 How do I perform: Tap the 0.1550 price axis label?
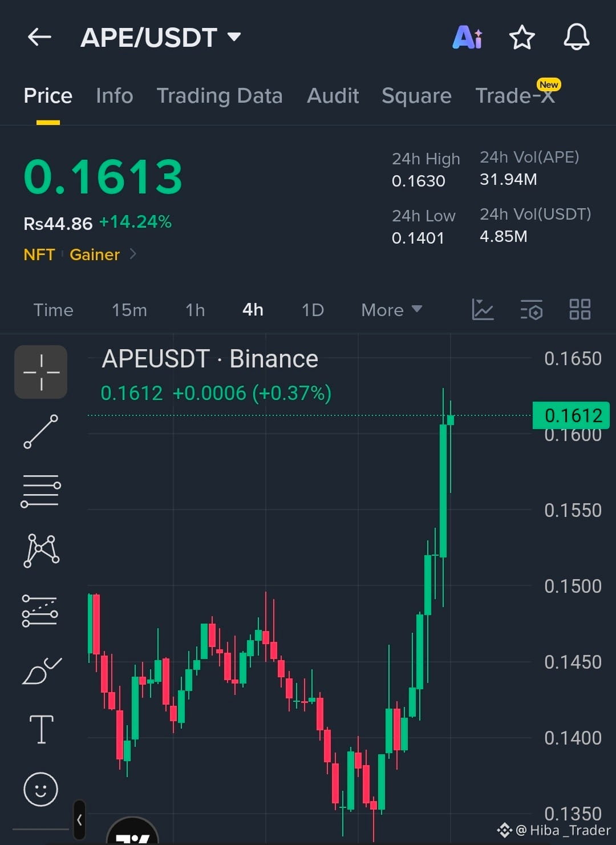tap(573, 510)
